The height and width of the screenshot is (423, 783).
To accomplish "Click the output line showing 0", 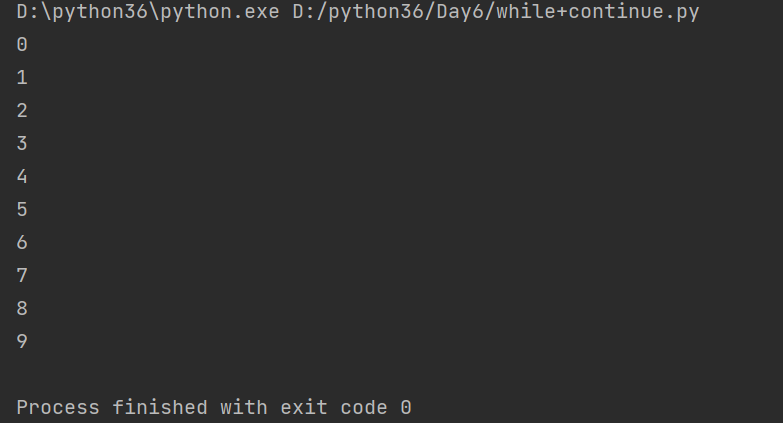I will click(x=22, y=45).
